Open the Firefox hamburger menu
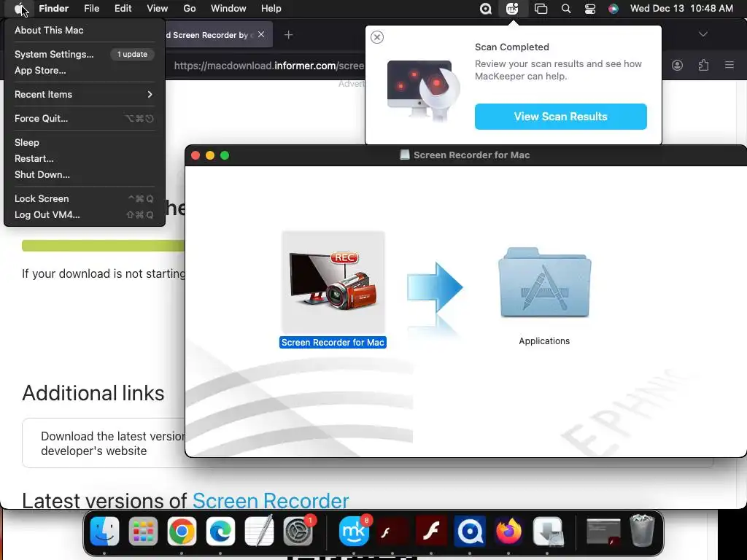This screenshot has width=747, height=560. pos(729,65)
